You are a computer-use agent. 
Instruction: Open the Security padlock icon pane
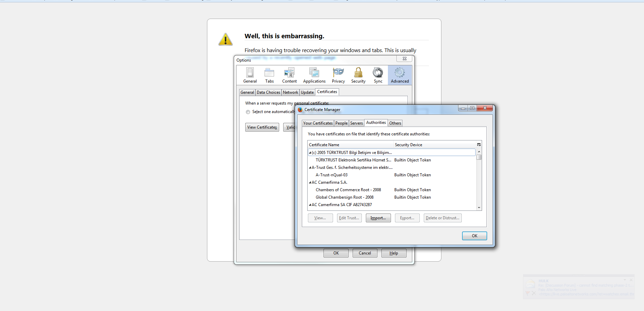358,75
